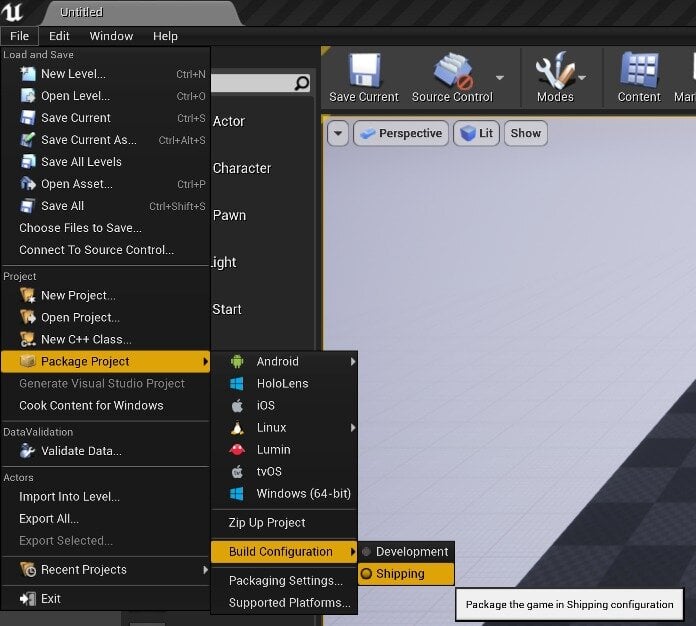Open the Edit menu
This screenshot has width=696, height=626.
59,36
